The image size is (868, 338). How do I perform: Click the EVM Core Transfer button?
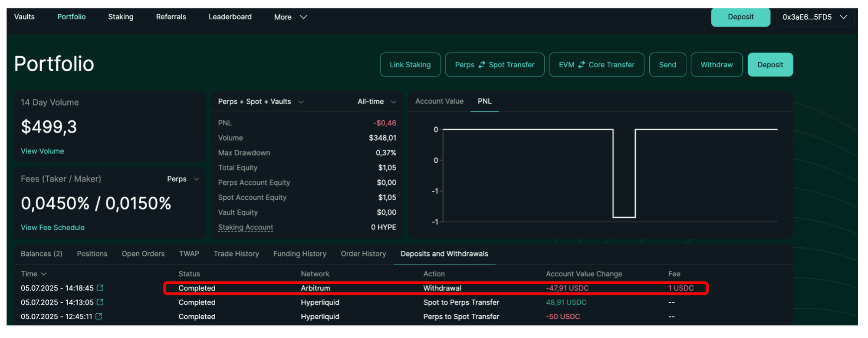tap(596, 65)
